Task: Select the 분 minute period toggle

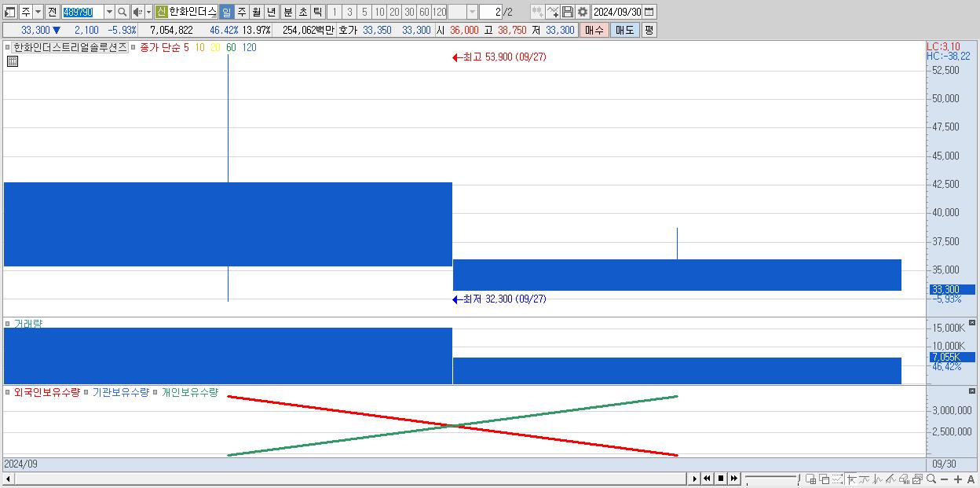Action: [287, 12]
